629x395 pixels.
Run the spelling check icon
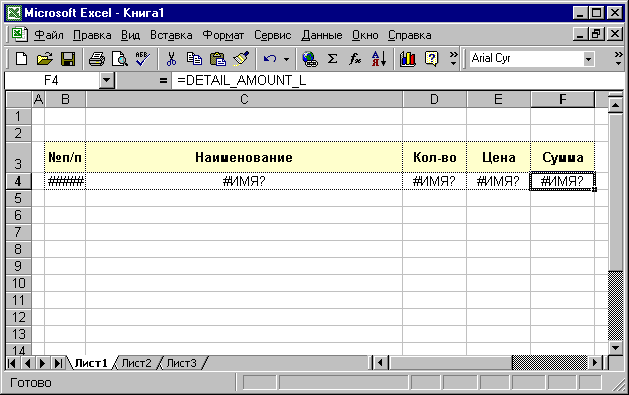click(142, 59)
